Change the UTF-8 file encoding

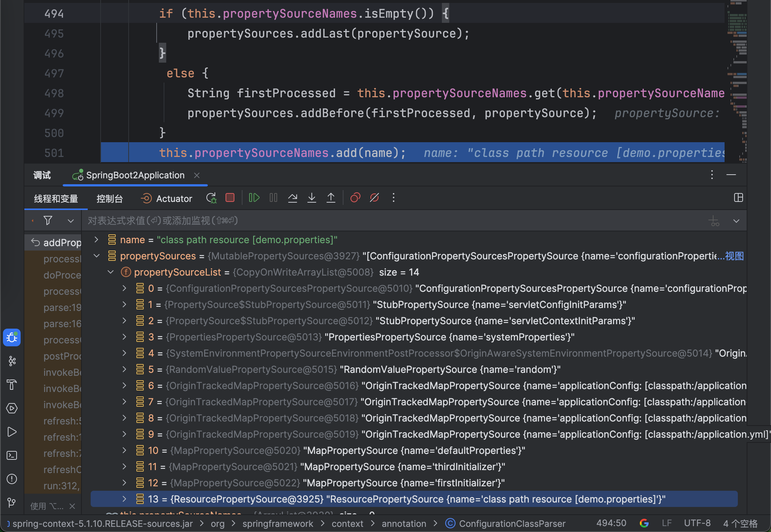pos(697,523)
